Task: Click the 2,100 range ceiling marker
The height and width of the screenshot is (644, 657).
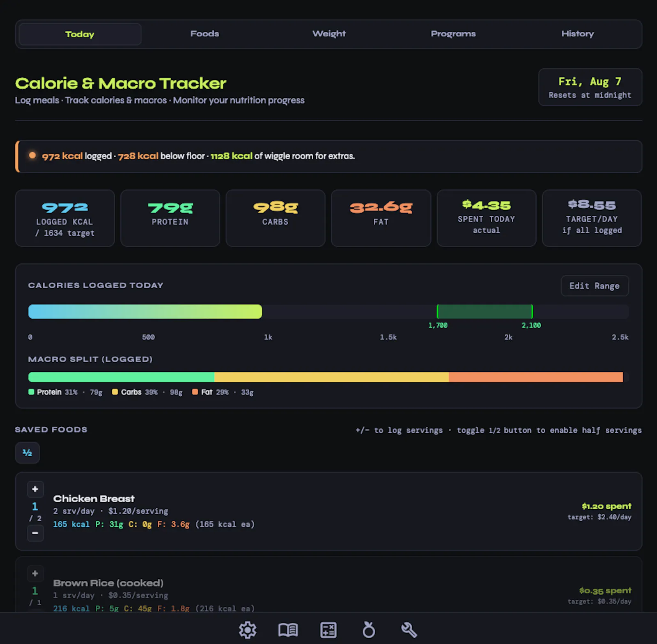Action: 531,325
